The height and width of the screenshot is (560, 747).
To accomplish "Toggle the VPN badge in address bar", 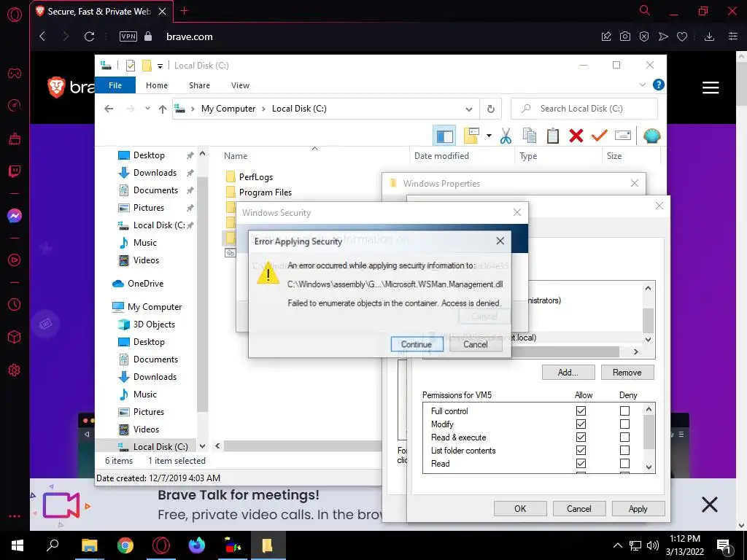I will pos(128,36).
